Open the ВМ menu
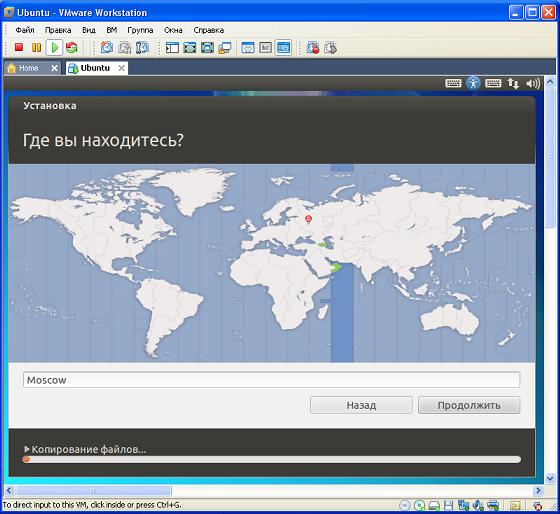 tap(112, 30)
